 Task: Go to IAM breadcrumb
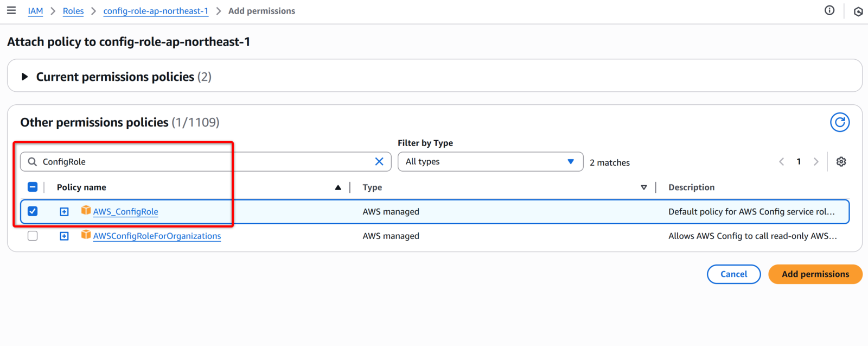point(35,11)
